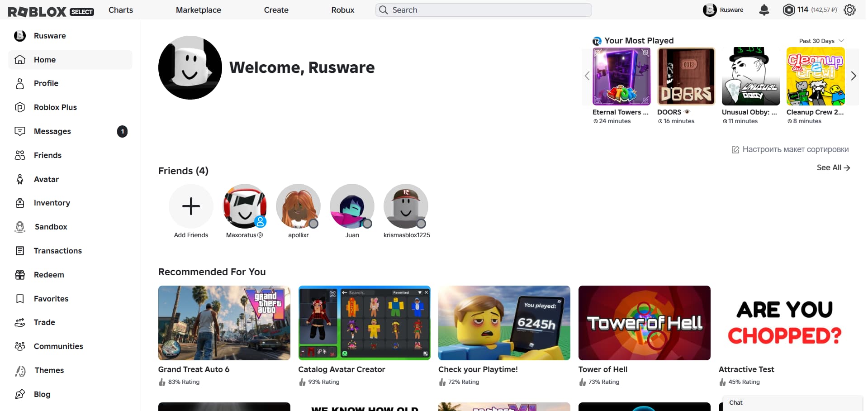Open the Robux tab

(343, 10)
